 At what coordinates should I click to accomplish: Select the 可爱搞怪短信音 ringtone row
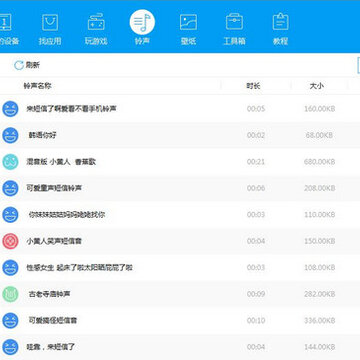coord(180,320)
